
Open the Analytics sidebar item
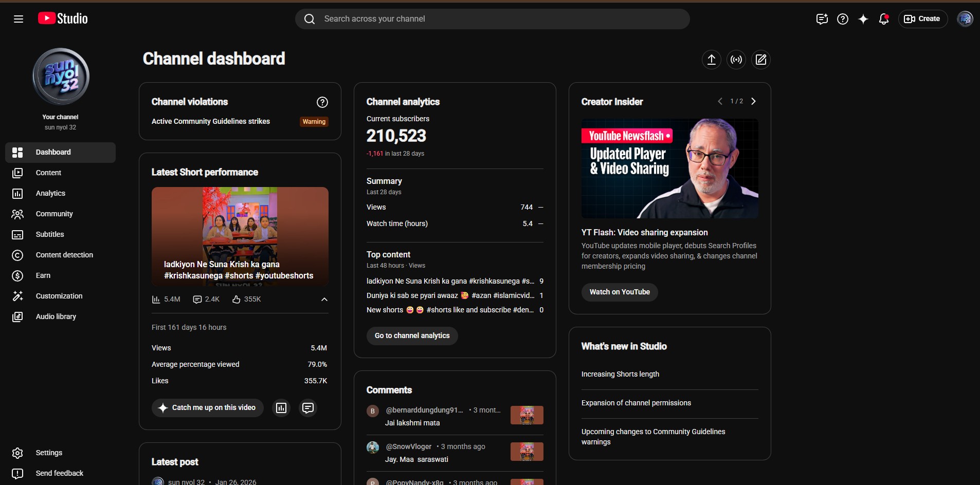tap(60, 194)
